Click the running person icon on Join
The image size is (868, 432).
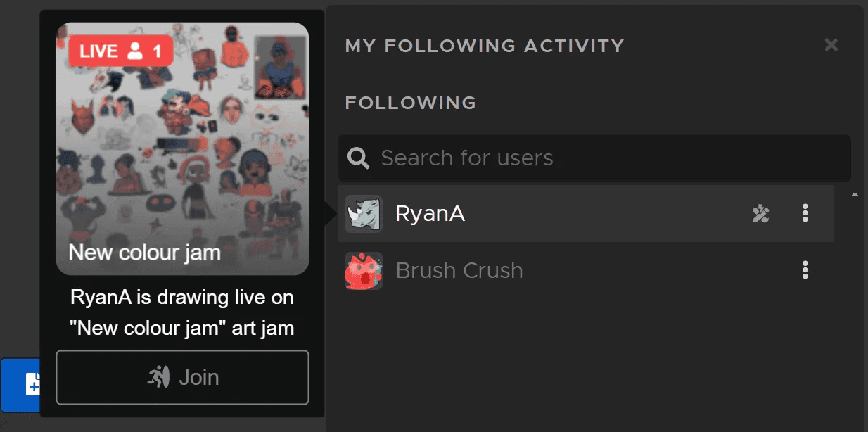[x=159, y=377]
